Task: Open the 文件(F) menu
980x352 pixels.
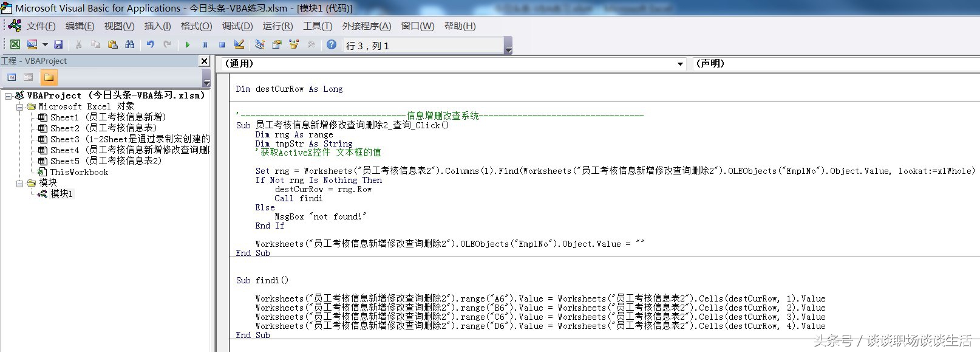Action: pyautogui.click(x=41, y=26)
